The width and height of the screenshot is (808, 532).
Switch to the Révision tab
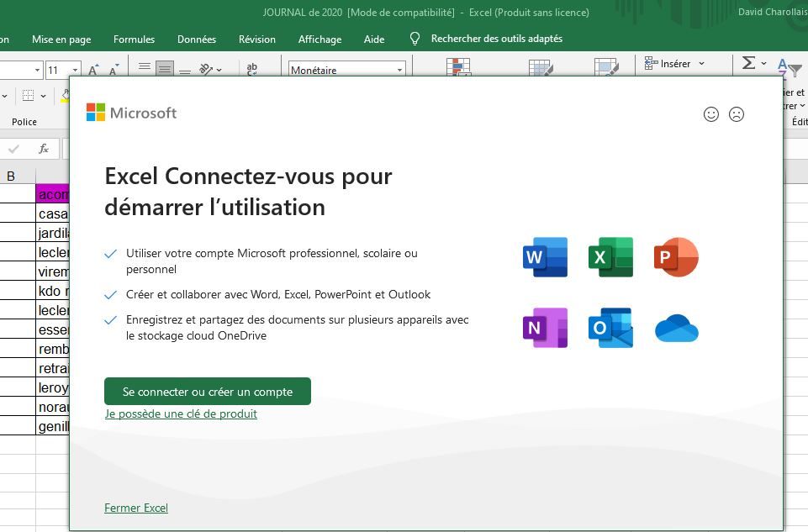click(x=257, y=40)
